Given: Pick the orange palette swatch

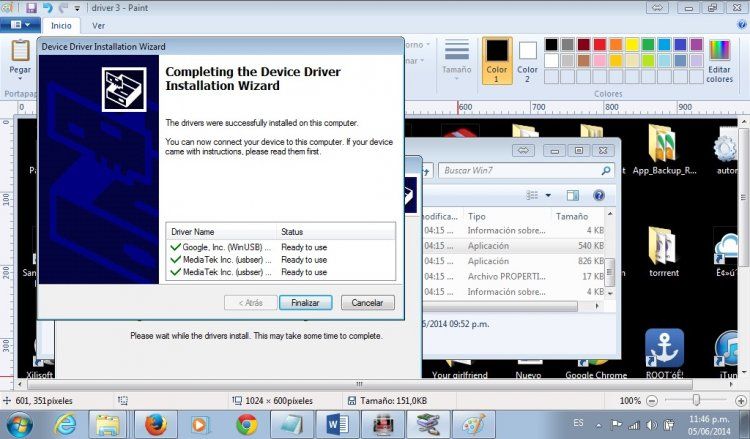Looking at the screenshot, I should click(x=616, y=45).
